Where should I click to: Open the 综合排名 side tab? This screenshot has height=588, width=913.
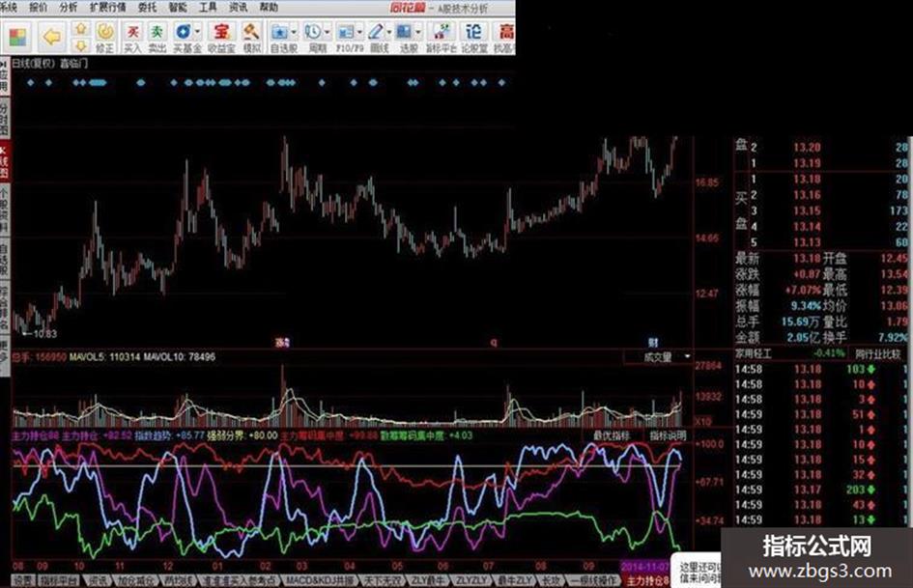(5, 307)
